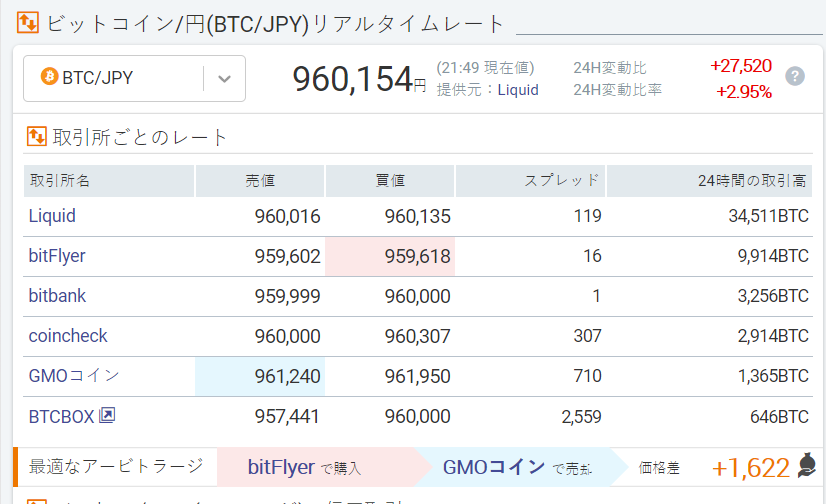This screenshot has width=826, height=504.
Task: Click the 24時間の取引高 column header
Action: [x=753, y=181]
